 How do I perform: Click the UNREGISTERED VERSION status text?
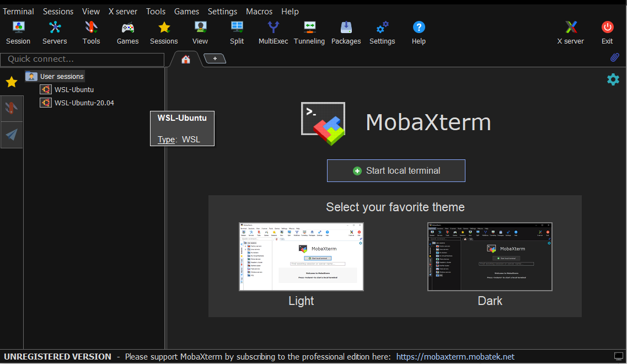pos(57,357)
